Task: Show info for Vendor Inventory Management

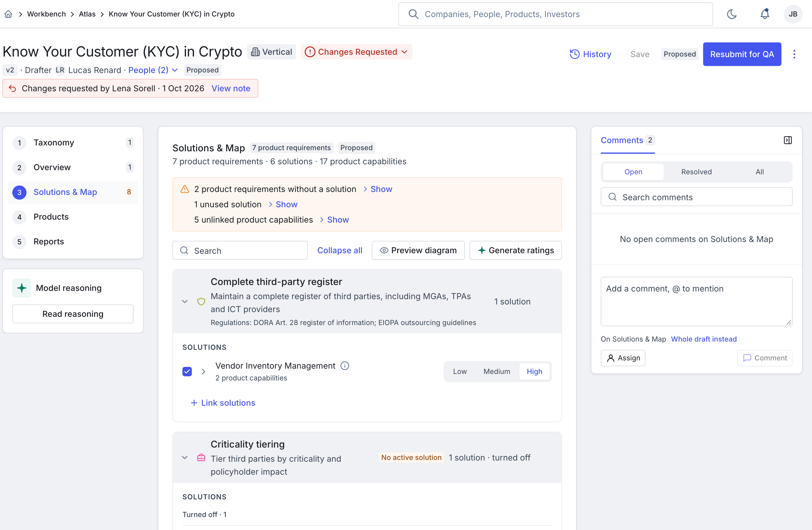Action: 345,366
